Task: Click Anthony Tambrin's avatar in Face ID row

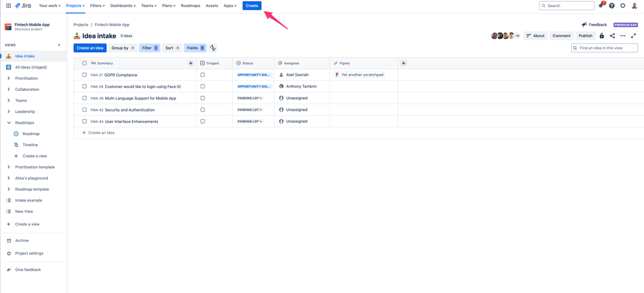Action: point(281,86)
